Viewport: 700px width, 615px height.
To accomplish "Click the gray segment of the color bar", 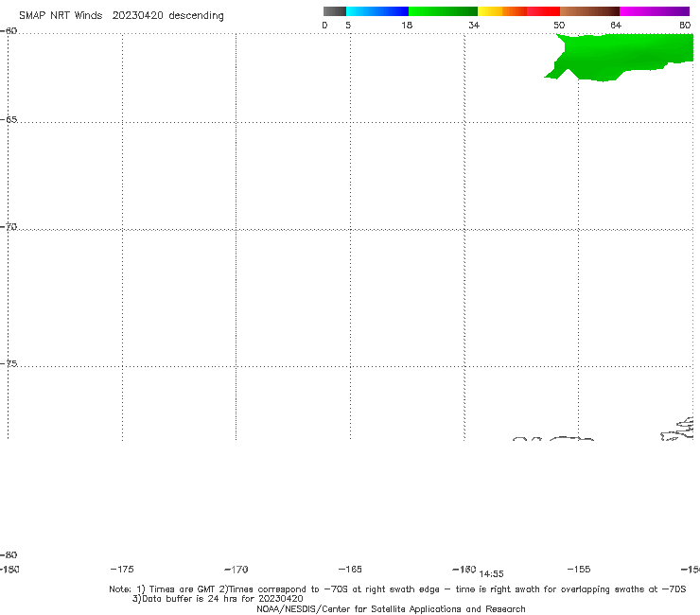I will [x=335, y=11].
